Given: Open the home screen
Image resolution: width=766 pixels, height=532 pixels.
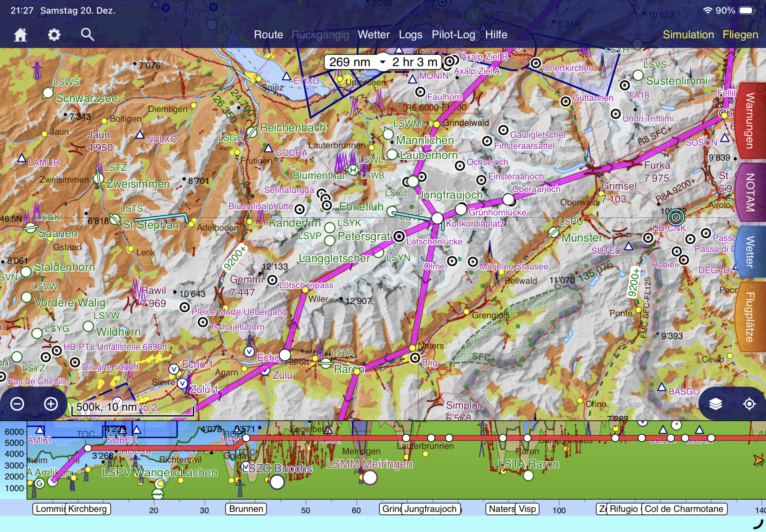Looking at the screenshot, I should coord(20,35).
